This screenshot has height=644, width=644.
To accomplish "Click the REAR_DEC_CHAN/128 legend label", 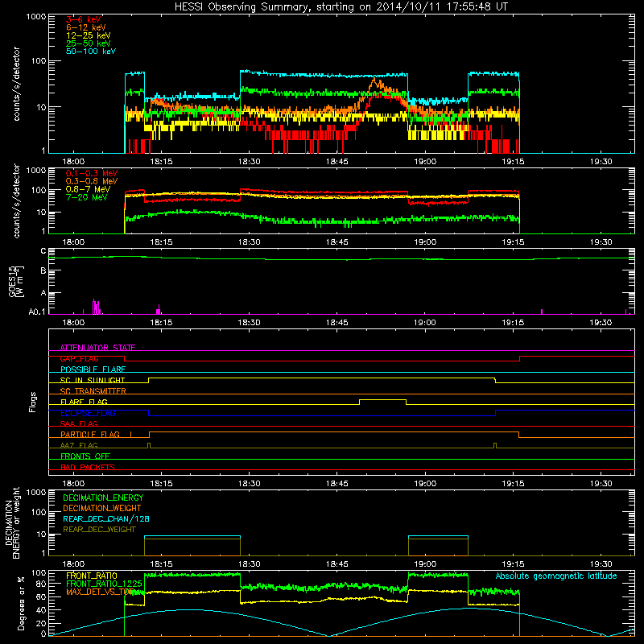I will point(106,518).
